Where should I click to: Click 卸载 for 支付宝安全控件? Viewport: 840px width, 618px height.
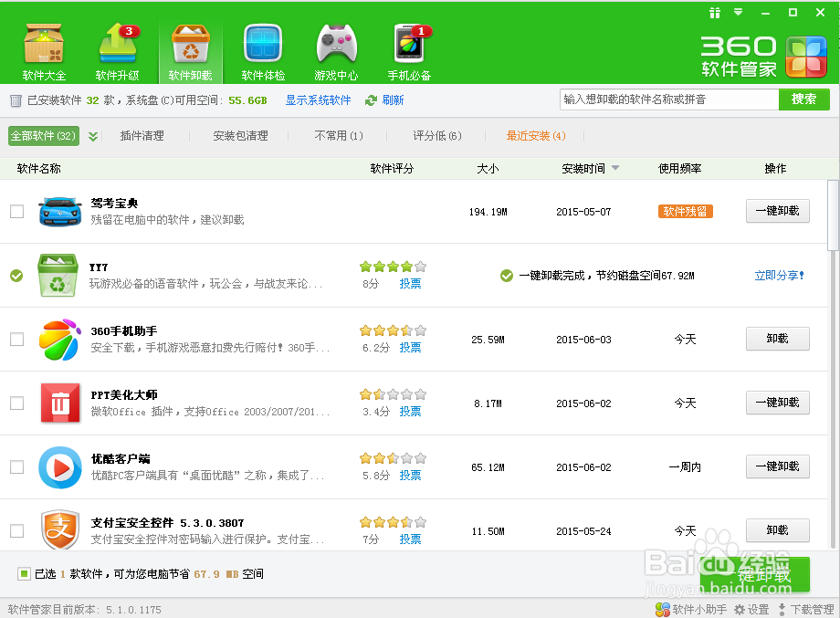(x=777, y=530)
